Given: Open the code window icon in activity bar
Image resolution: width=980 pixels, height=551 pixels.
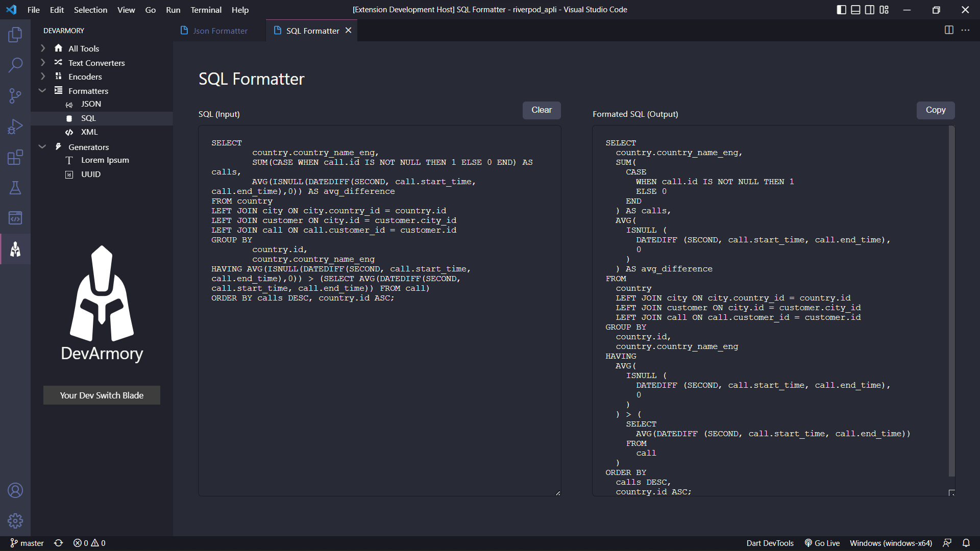Looking at the screenshot, I should point(15,218).
